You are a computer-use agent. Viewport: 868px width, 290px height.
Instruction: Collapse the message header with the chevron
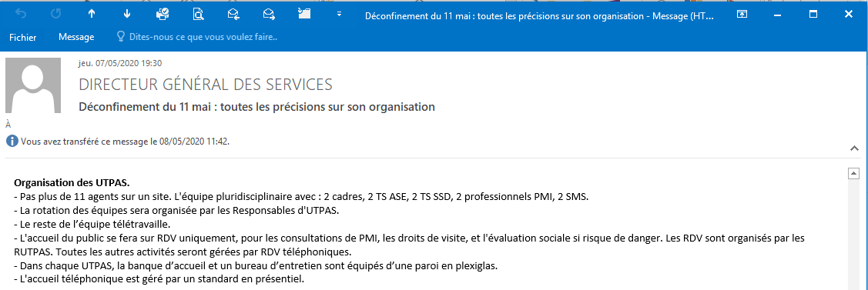click(x=853, y=148)
